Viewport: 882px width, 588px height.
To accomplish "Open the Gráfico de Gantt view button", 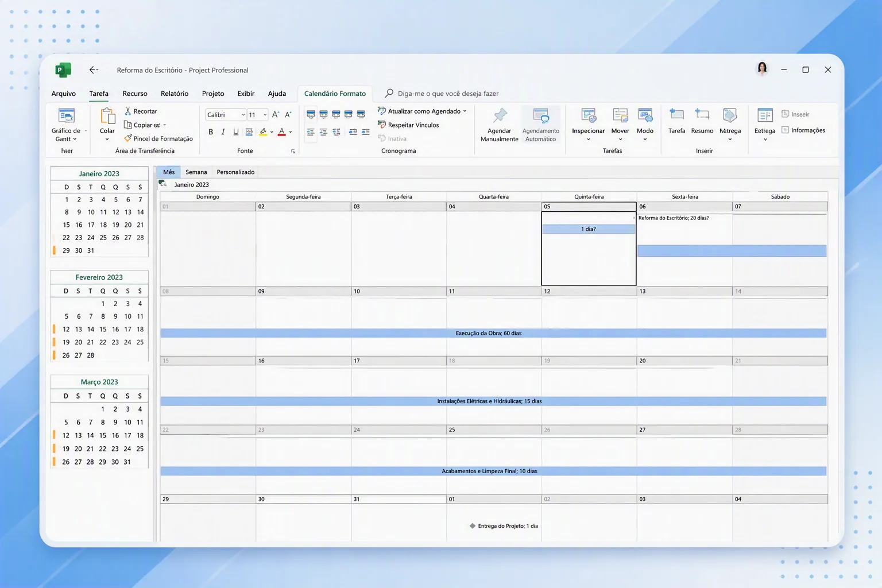I will 67,125.
